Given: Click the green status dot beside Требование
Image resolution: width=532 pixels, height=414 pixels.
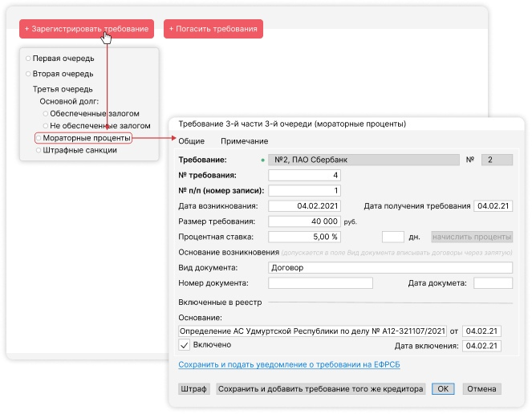Looking at the screenshot, I should (x=262, y=160).
